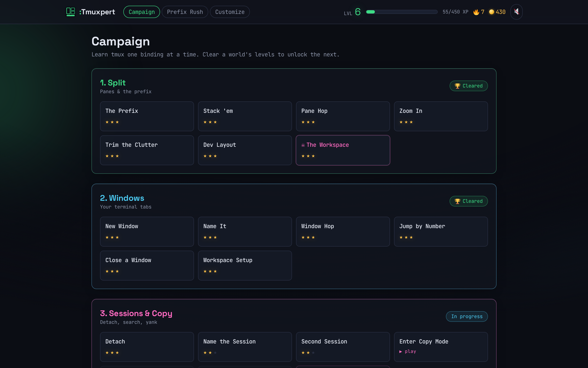
Task: Toggle the sound mute button
Action: pyautogui.click(x=516, y=12)
